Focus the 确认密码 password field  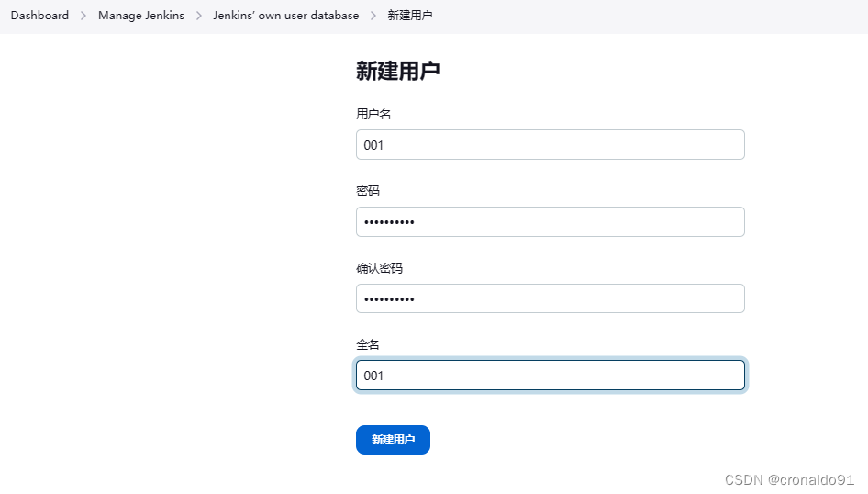pos(551,298)
